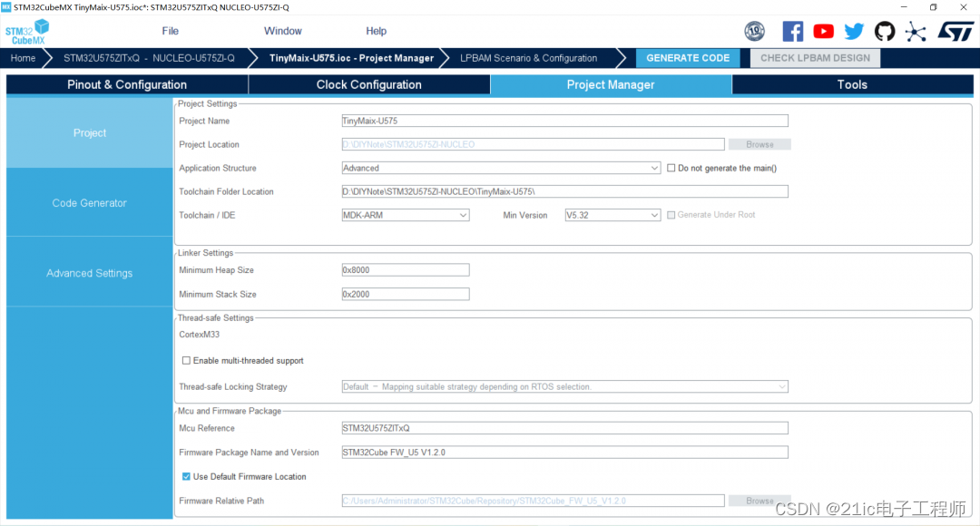Open the File menu

[x=170, y=31]
